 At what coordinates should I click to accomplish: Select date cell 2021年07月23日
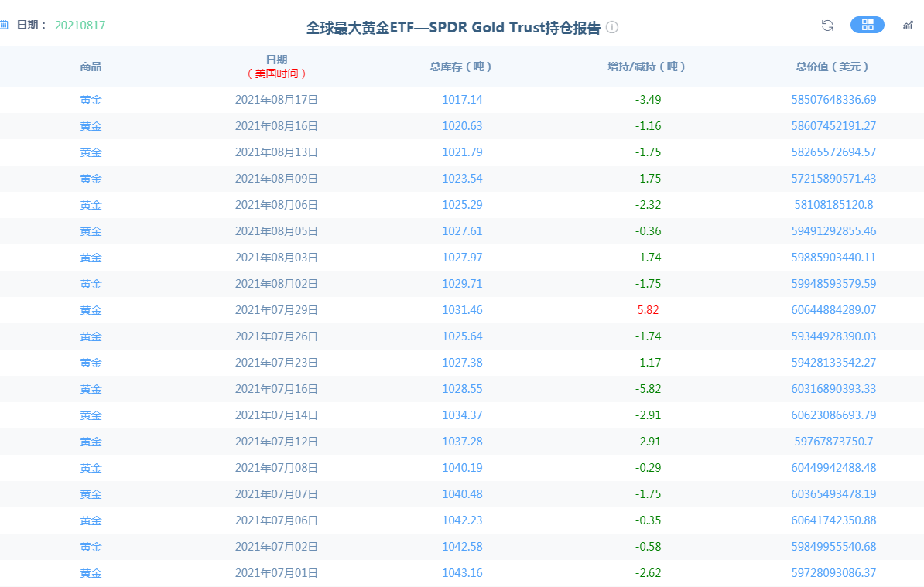tap(276, 363)
